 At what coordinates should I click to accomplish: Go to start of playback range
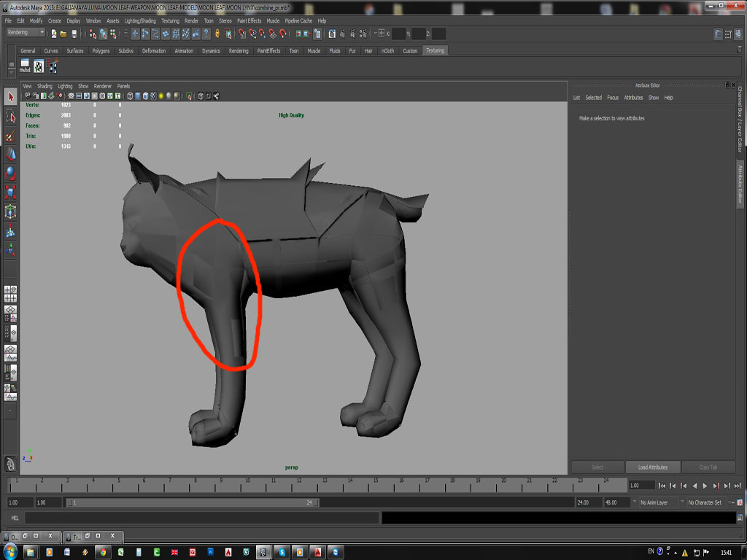click(662, 486)
